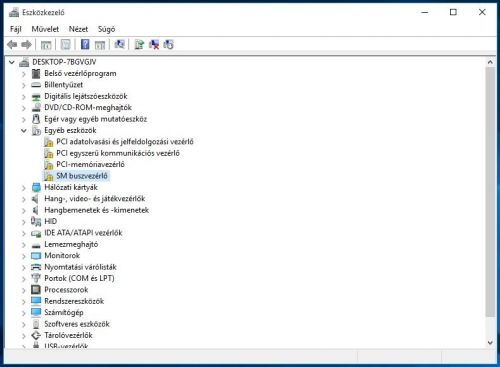Open the Fájl menu

click(x=16, y=29)
